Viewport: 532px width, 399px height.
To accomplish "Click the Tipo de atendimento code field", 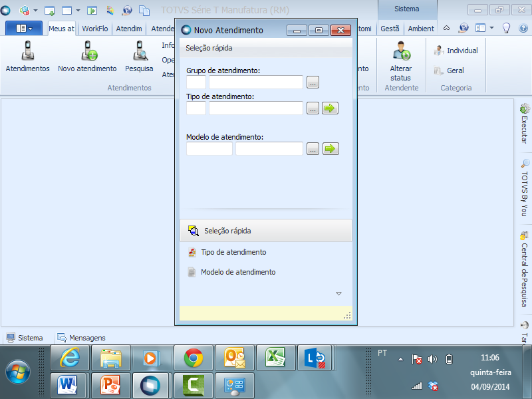I will click(x=196, y=108).
